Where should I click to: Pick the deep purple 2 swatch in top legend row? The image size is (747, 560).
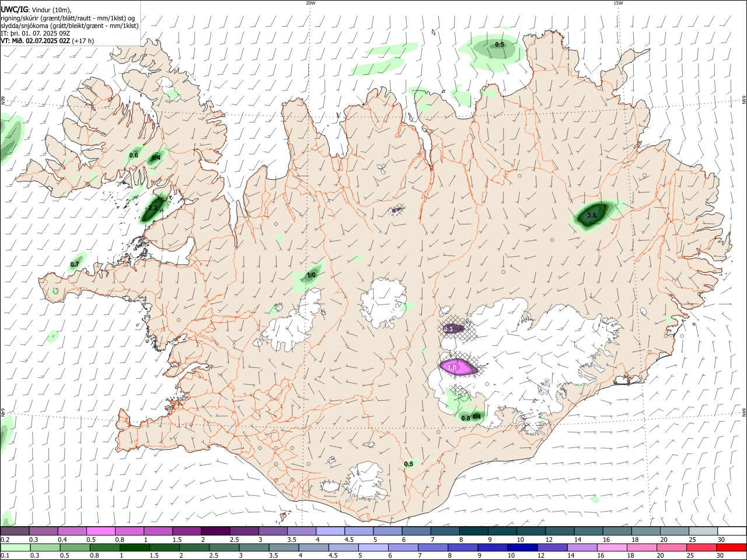click(x=215, y=531)
